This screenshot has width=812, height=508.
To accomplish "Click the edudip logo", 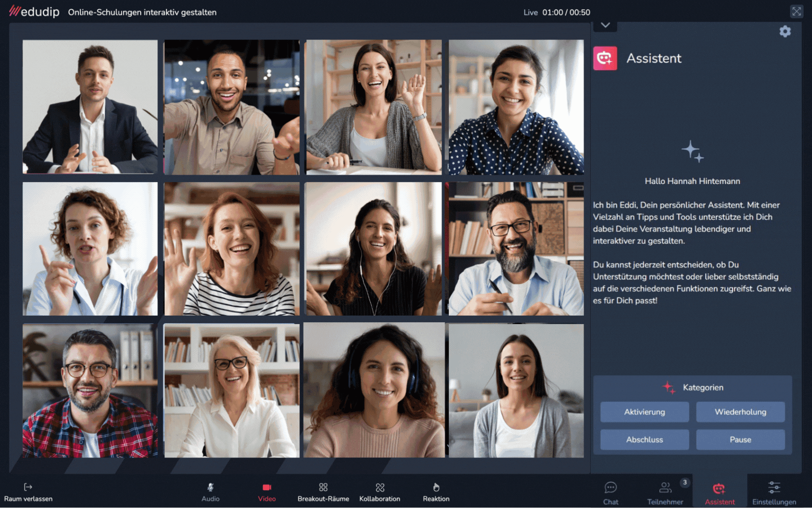I will [x=34, y=12].
